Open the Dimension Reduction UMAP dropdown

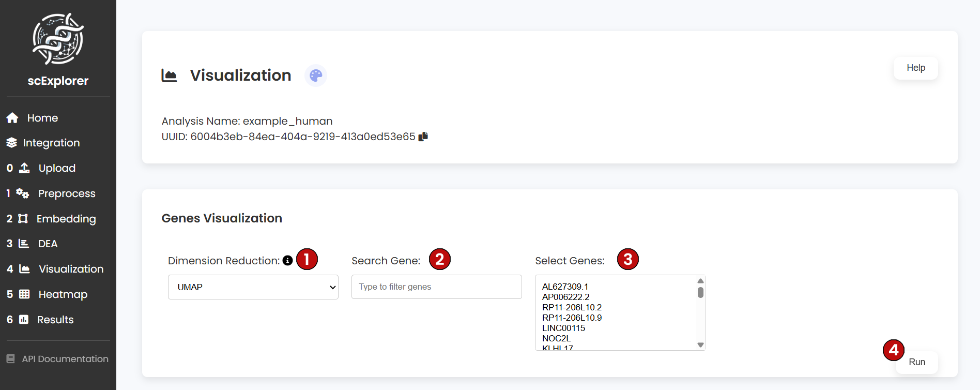point(253,287)
